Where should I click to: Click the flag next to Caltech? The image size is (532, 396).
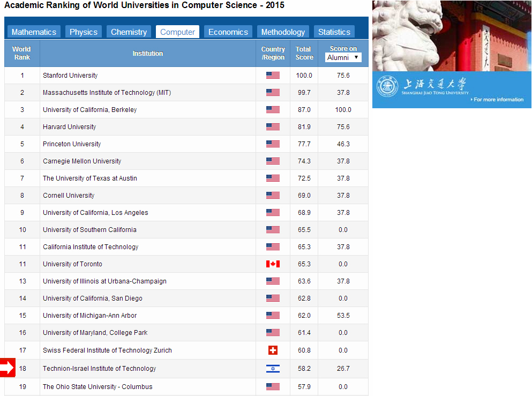[x=273, y=246]
